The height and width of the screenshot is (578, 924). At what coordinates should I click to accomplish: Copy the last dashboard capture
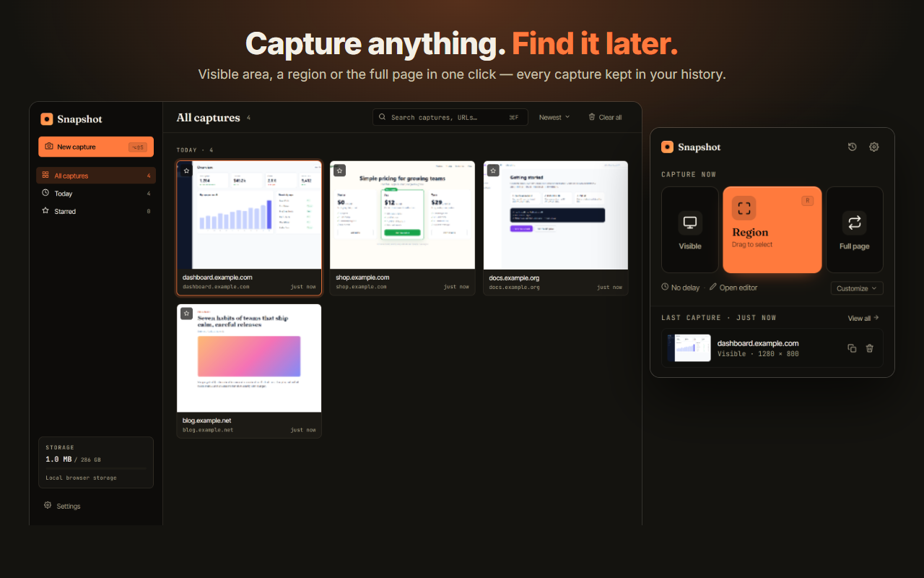click(852, 348)
